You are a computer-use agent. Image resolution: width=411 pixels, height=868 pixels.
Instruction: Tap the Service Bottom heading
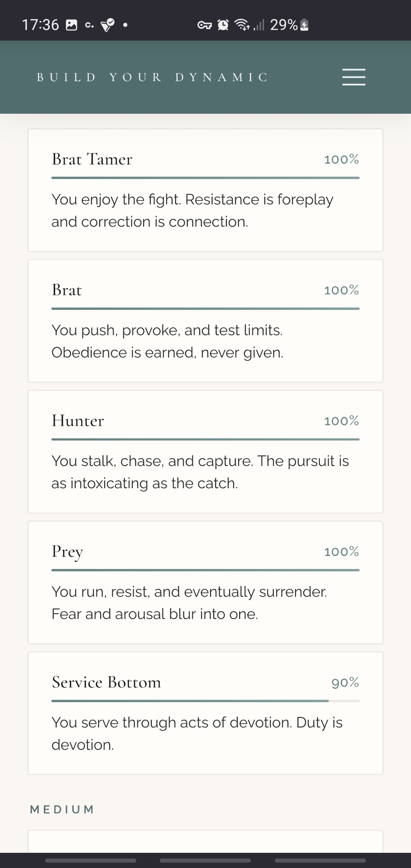[106, 682]
